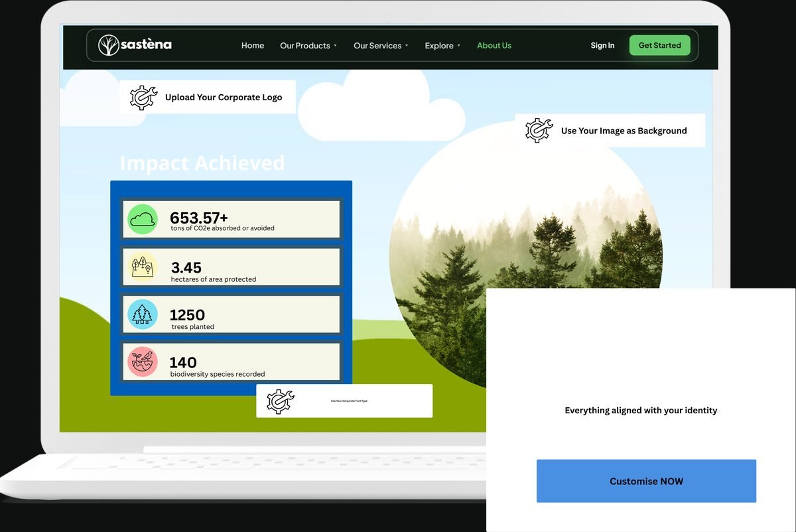The height and width of the screenshot is (532, 796).
Task: Click the gear icon beside Upload Your Corporate Logo
Action: [143, 97]
